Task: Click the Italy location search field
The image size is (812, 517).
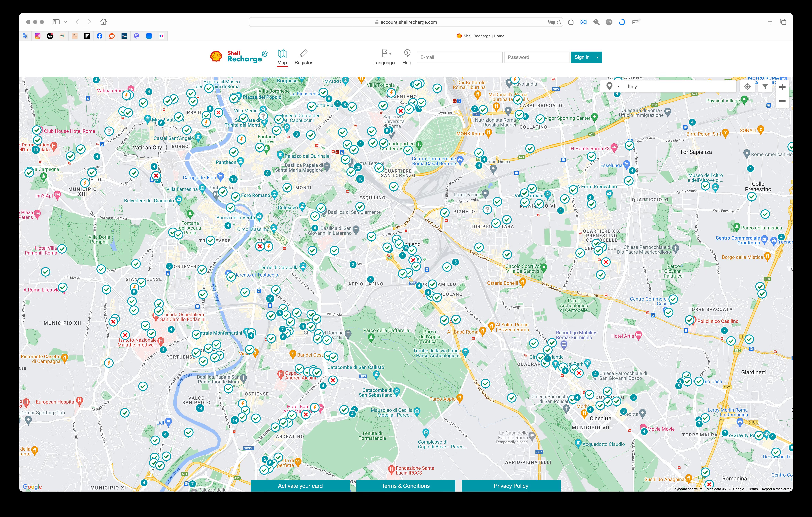Action: pos(679,87)
